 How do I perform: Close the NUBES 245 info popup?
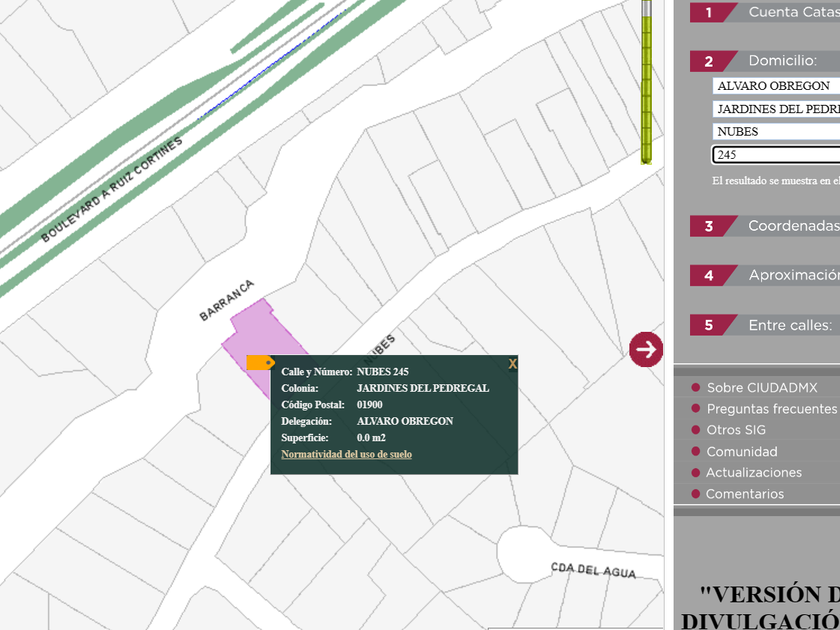512,364
